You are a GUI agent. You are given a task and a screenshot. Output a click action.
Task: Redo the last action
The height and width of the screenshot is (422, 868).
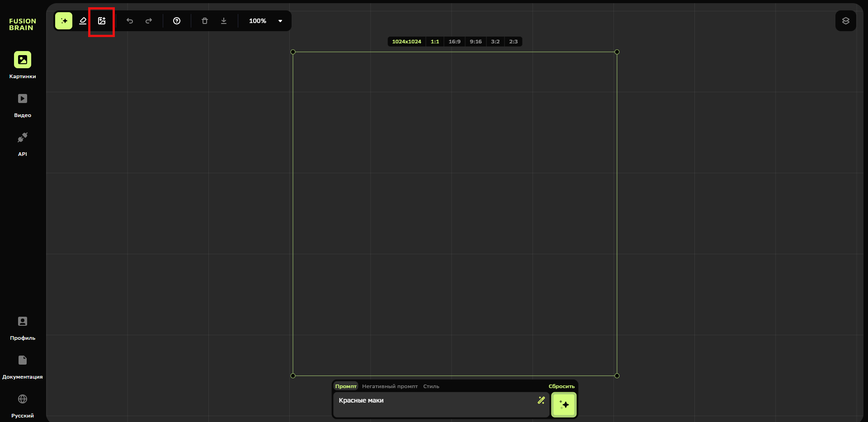pyautogui.click(x=149, y=21)
